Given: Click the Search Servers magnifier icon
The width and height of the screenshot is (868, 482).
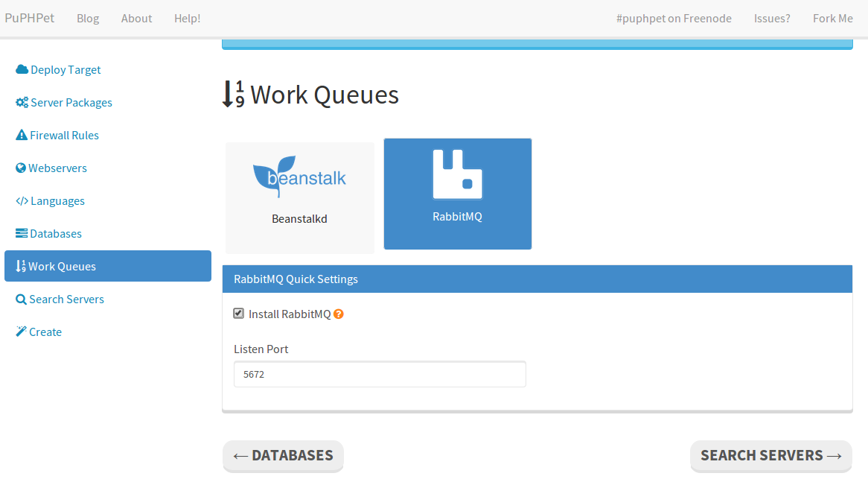Looking at the screenshot, I should tap(21, 299).
